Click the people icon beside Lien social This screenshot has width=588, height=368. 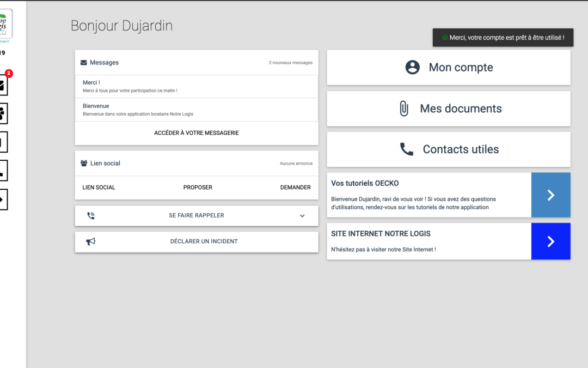point(84,164)
